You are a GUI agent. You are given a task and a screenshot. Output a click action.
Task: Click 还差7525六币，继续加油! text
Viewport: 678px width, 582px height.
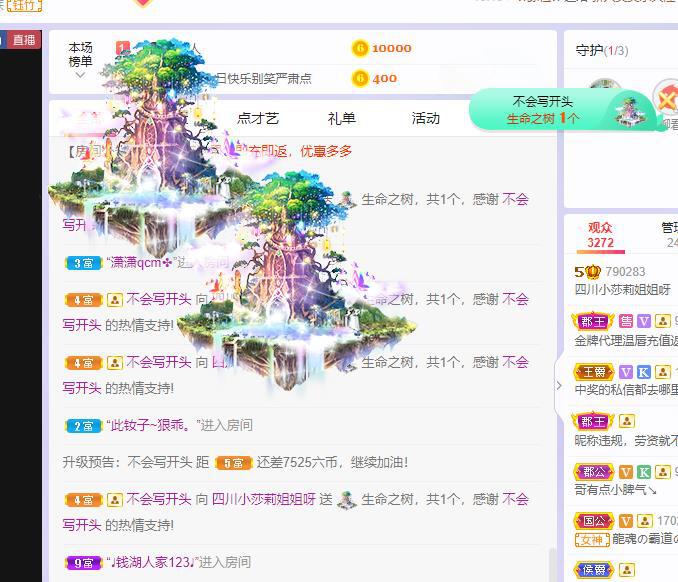tap(332, 463)
